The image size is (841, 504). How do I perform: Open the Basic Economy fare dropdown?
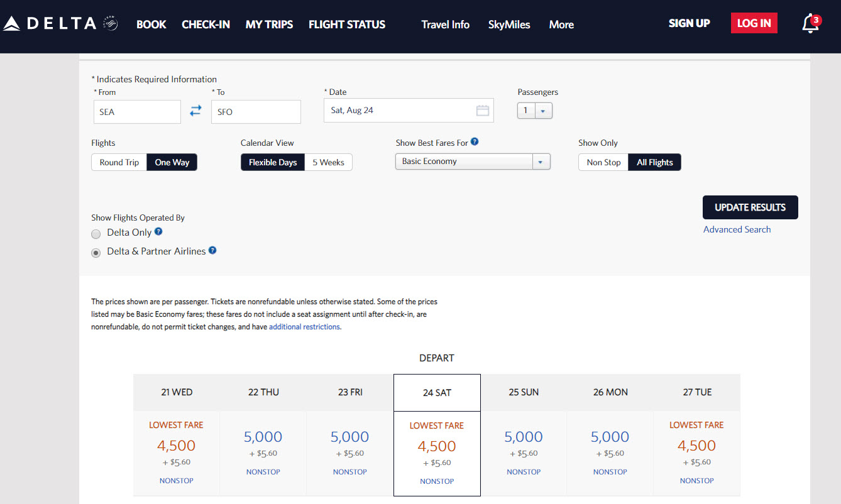pos(473,162)
